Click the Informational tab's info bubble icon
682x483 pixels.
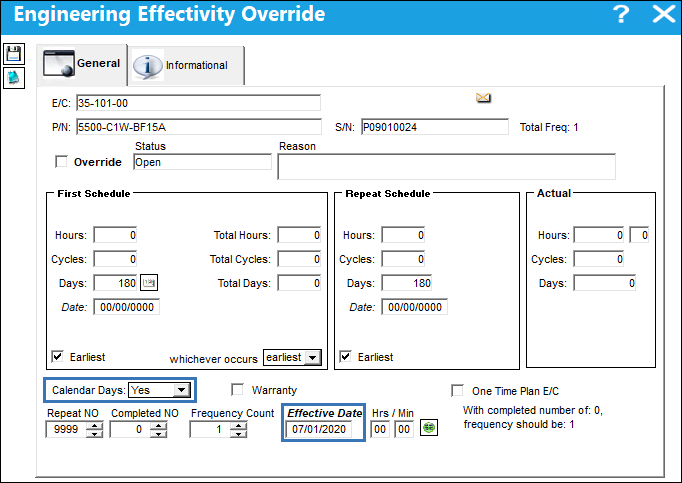point(148,67)
